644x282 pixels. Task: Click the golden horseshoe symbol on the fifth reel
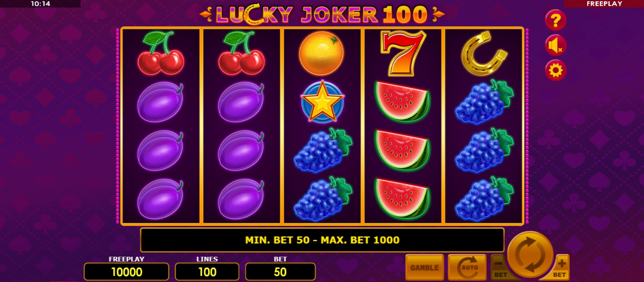484,53
